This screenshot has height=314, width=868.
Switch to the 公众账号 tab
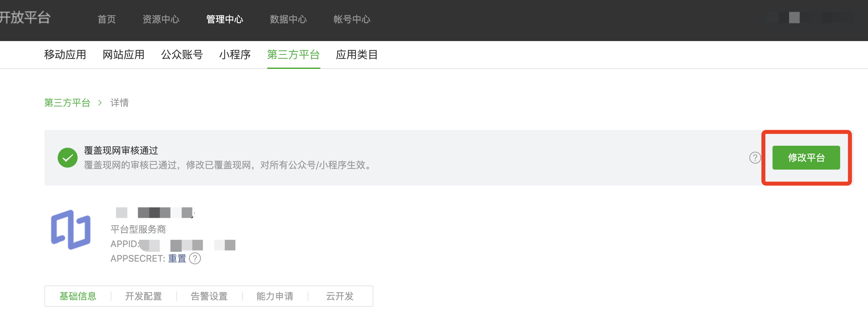(182, 55)
